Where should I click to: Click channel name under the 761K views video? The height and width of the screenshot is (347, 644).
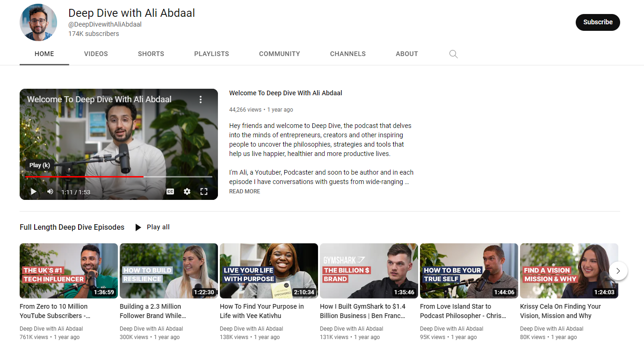pos(51,329)
